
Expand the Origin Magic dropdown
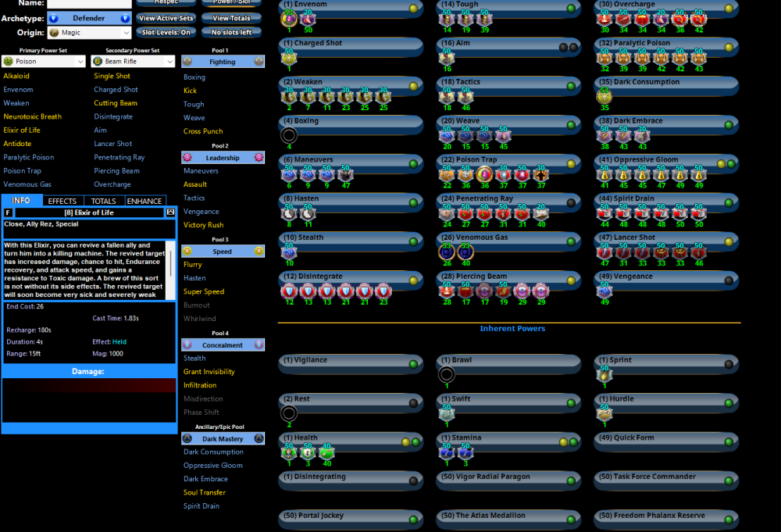[89, 33]
